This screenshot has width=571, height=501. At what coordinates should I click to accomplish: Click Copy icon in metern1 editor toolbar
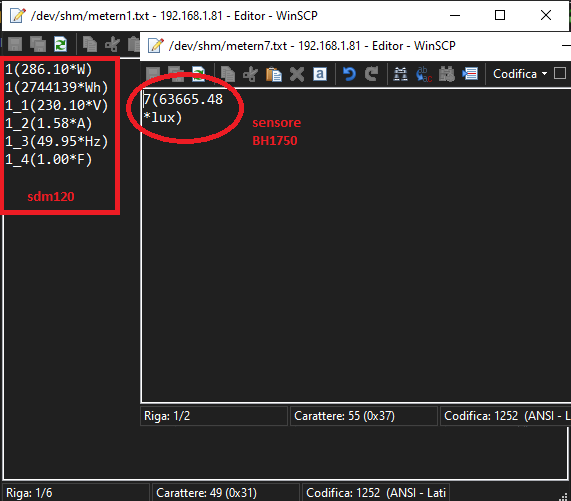coord(90,44)
